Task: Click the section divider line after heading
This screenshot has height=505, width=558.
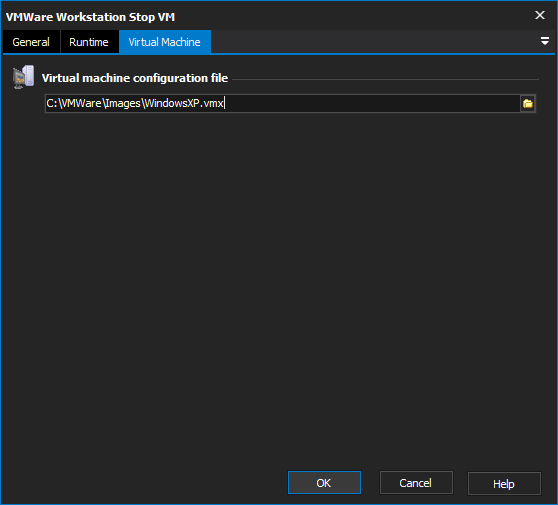Action: (x=385, y=79)
